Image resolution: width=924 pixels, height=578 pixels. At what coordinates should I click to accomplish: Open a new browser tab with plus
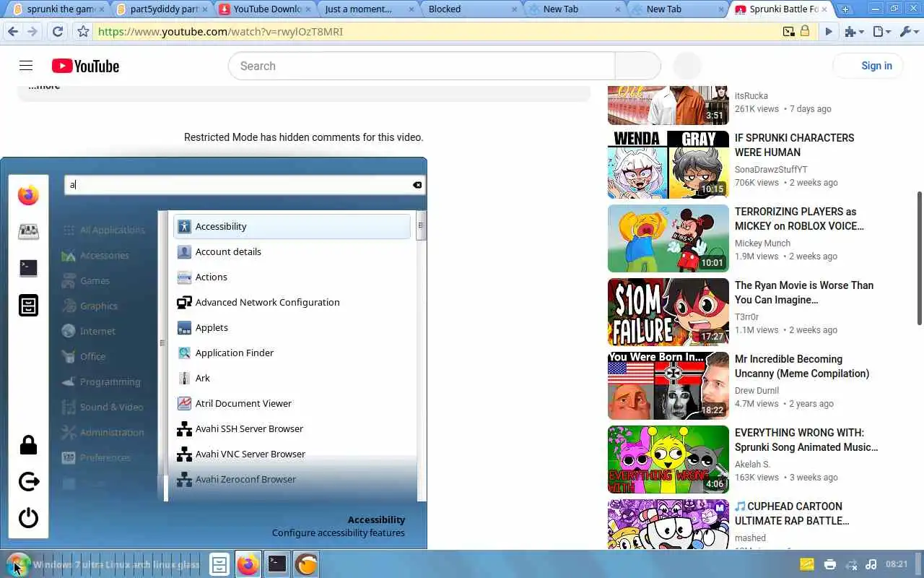845,9
